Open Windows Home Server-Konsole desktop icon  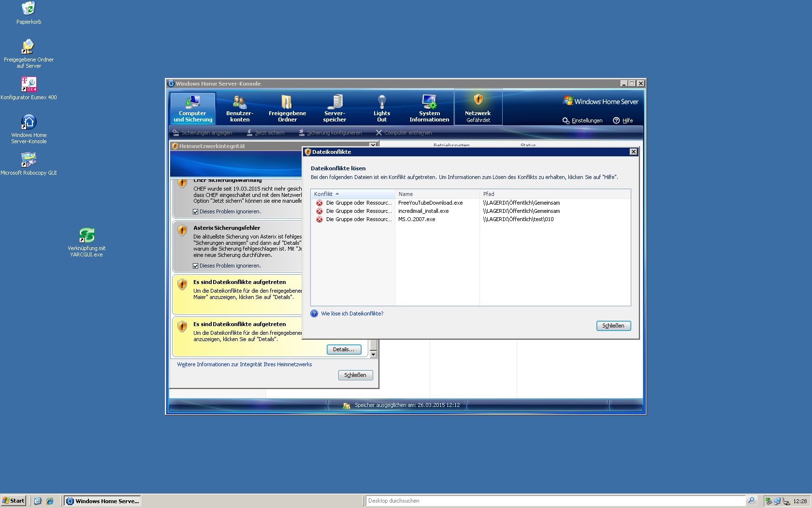29,129
